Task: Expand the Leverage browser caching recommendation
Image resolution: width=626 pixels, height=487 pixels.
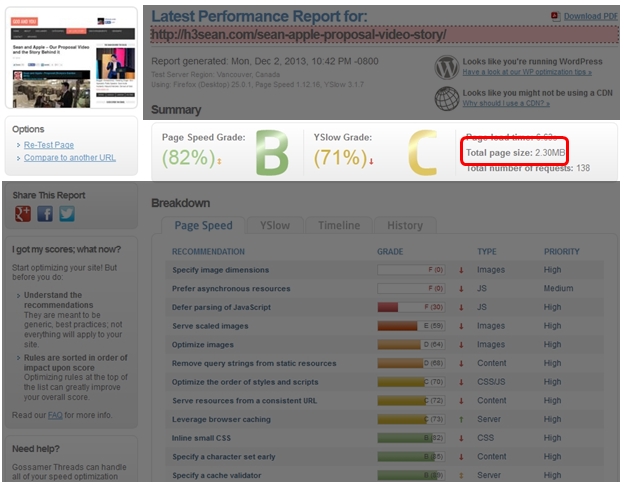Action: pyautogui.click(x=221, y=419)
